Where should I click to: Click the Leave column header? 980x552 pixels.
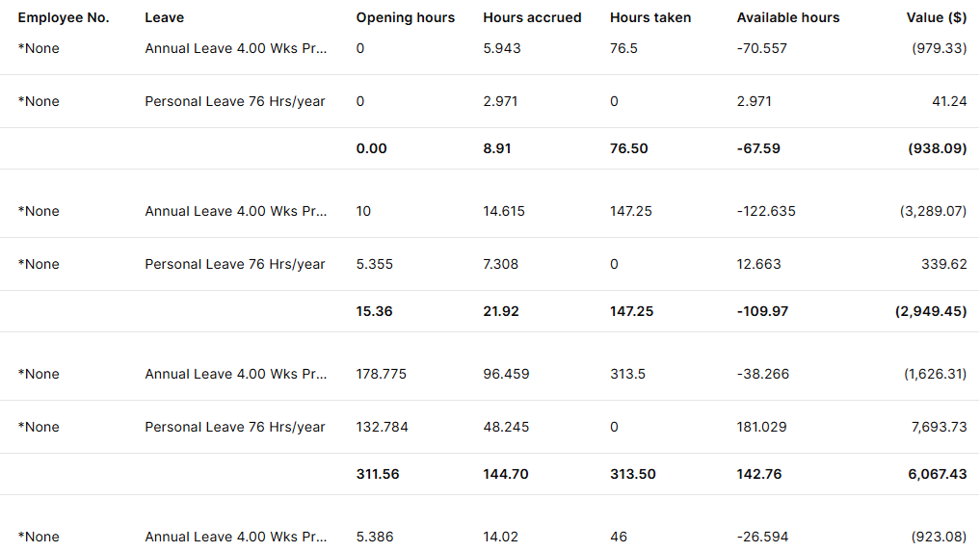(x=164, y=17)
